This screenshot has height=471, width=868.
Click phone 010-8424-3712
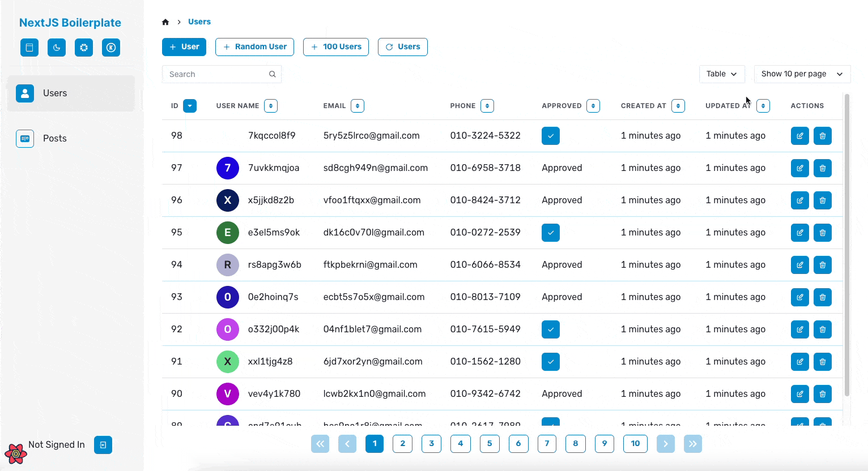tap(486, 200)
